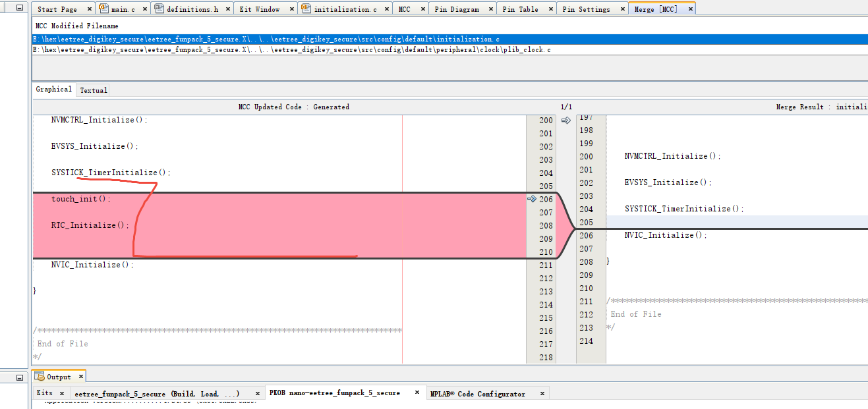Image resolution: width=868 pixels, height=409 pixels.
Task: Click the definitions.h file icon
Action: [x=158, y=9]
